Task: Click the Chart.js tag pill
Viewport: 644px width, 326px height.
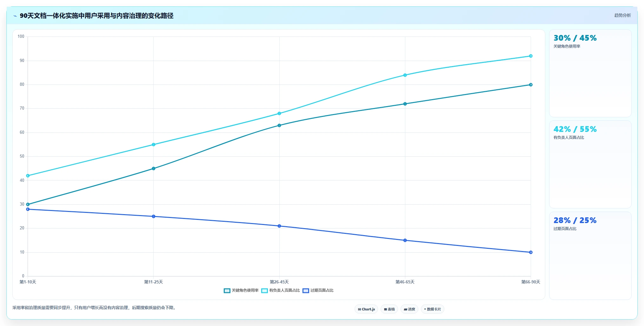Action: 366,309
